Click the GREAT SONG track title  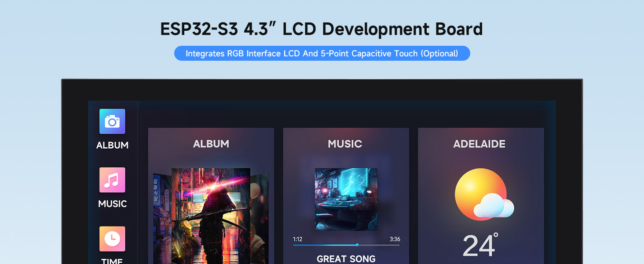click(346, 259)
